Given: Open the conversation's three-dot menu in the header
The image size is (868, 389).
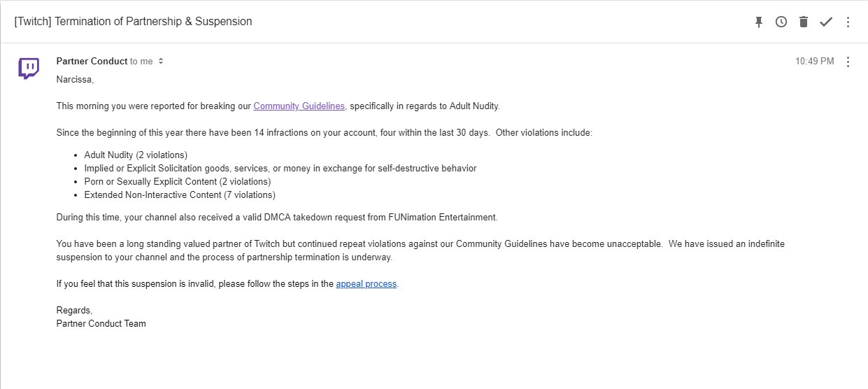Looking at the screenshot, I should [x=848, y=22].
